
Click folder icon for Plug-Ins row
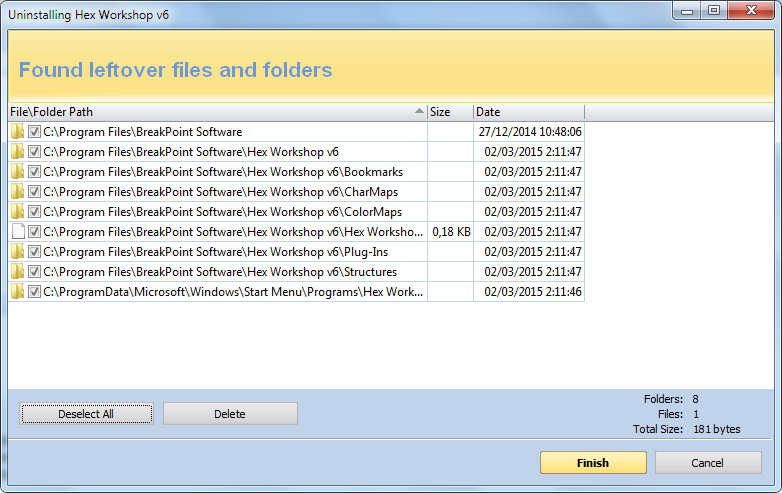(17, 251)
